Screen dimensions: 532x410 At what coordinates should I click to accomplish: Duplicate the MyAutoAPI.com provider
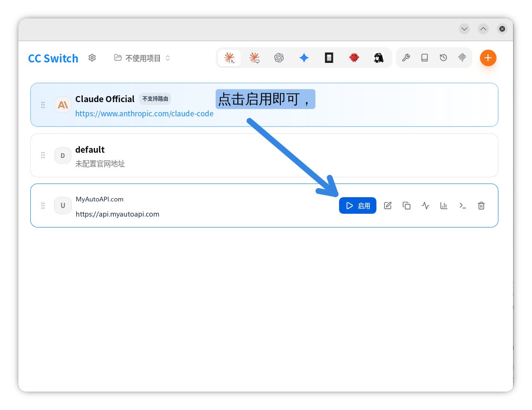(x=407, y=206)
